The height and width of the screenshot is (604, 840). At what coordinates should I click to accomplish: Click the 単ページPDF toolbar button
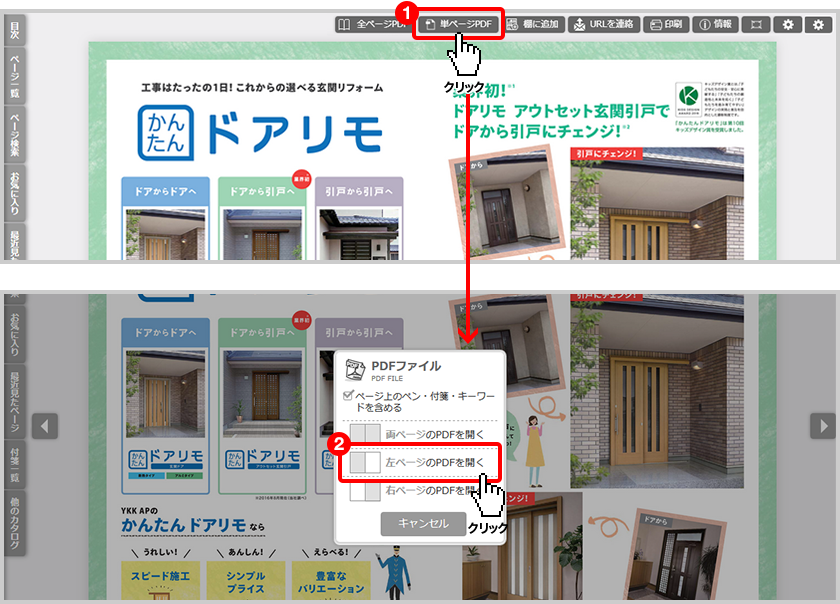pyautogui.click(x=459, y=24)
